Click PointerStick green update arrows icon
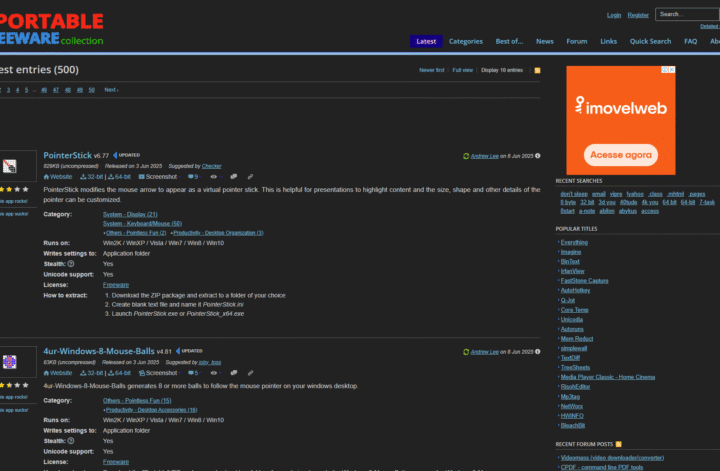Image resolution: width=720 pixels, height=471 pixels. click(466, 156)
